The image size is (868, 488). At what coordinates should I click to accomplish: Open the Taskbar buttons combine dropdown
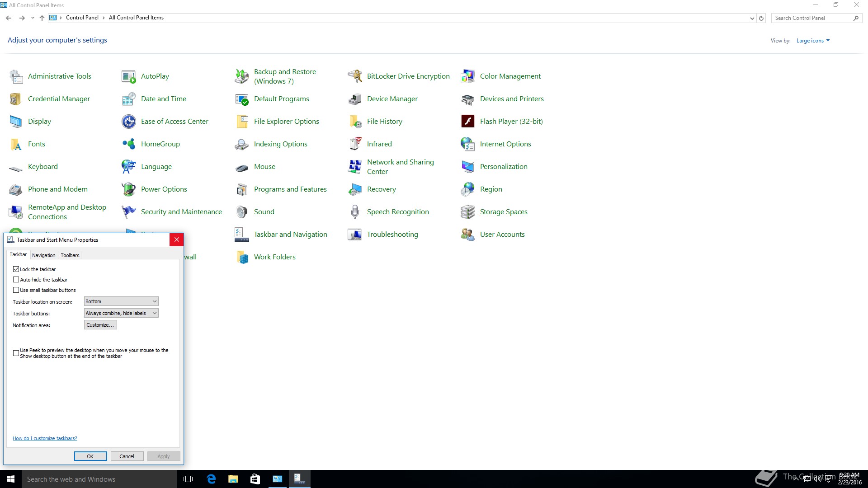click(x=121, y=313)
